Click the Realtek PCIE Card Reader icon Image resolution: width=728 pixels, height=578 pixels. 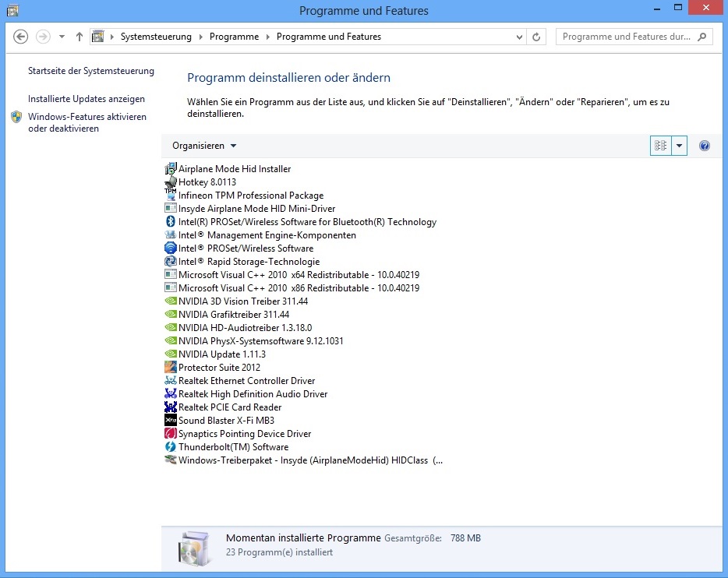(x=171, y=407)
